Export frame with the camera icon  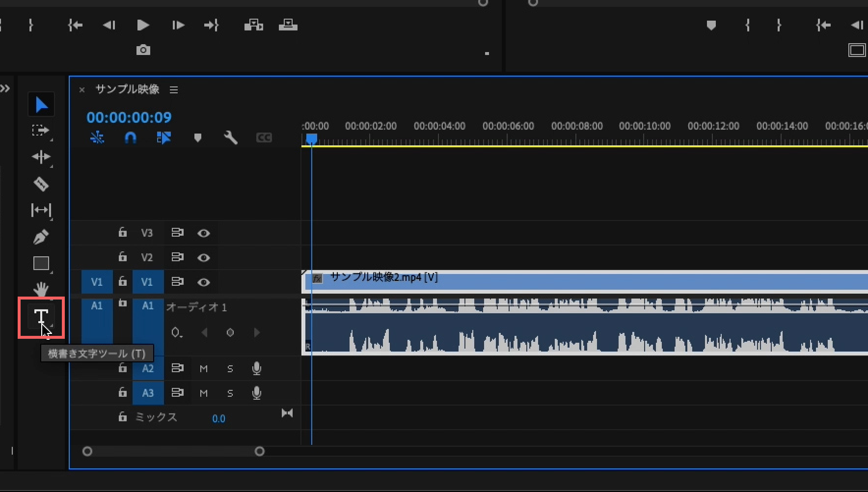pyautogui.click(x=143, y=50)
